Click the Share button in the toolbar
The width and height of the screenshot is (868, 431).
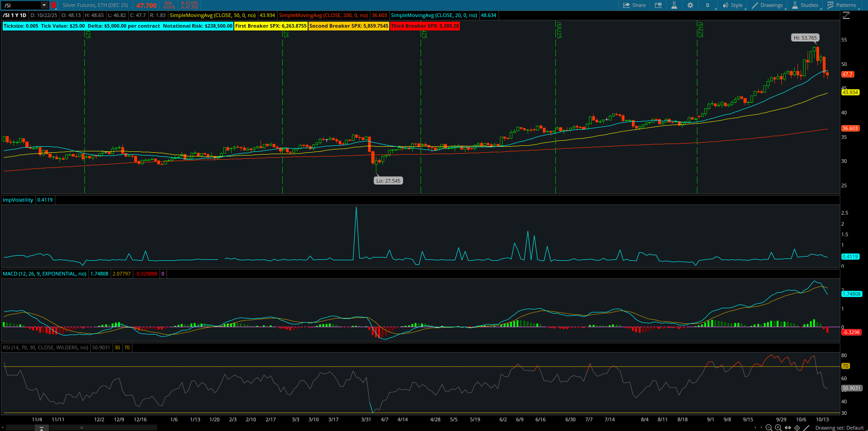point(634,5)
